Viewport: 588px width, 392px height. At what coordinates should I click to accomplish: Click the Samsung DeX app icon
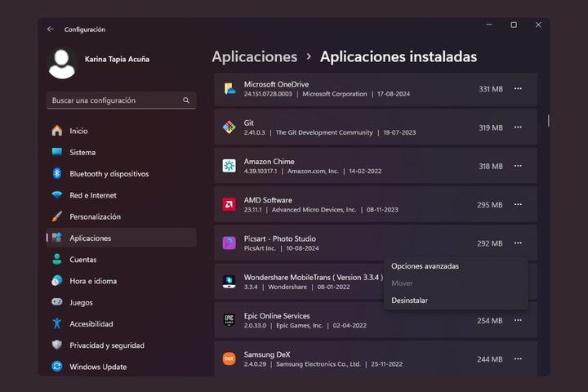tap(229, 359)
